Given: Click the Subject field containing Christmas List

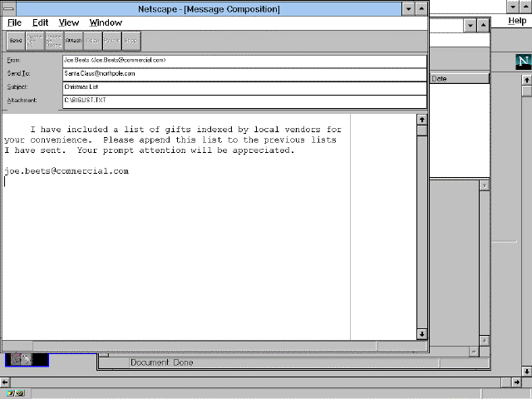Looking at the screenshot, I should tap(244, 88).
